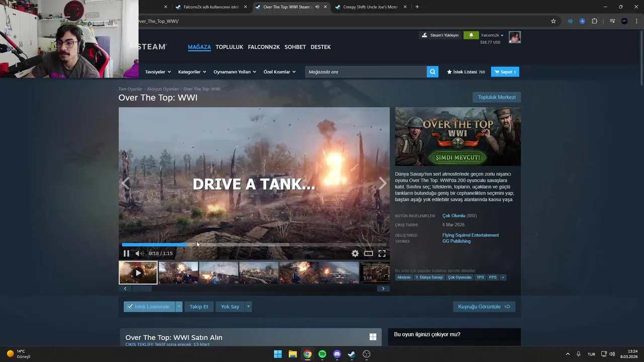Show hidden system tray icons
Image resolution: width=644 pixels, height=362 pixels.
568,354
